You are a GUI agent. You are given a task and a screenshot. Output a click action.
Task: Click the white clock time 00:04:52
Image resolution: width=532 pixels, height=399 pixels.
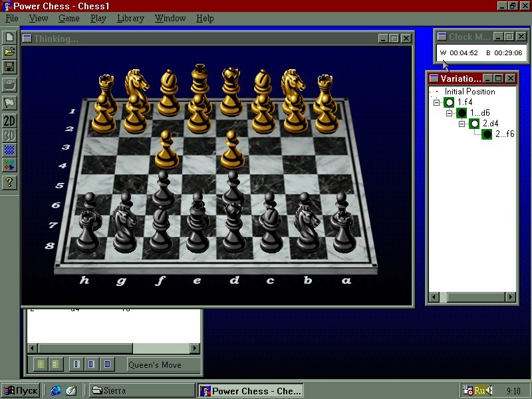464,53
